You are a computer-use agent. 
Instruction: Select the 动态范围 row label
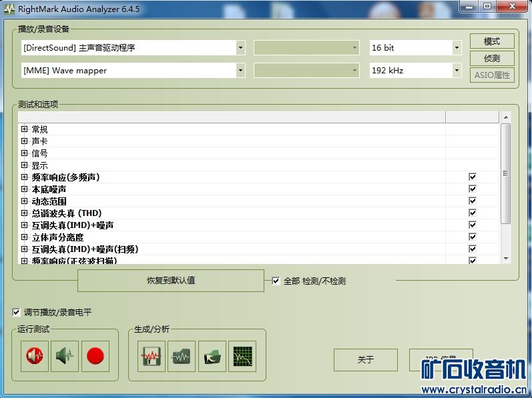click(49, 201)
